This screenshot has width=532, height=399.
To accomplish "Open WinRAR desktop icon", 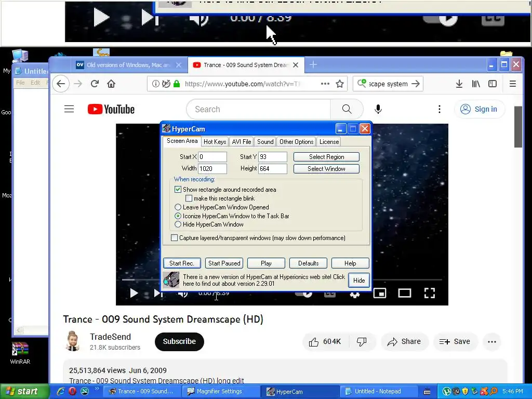I will [x=20, y=353].
